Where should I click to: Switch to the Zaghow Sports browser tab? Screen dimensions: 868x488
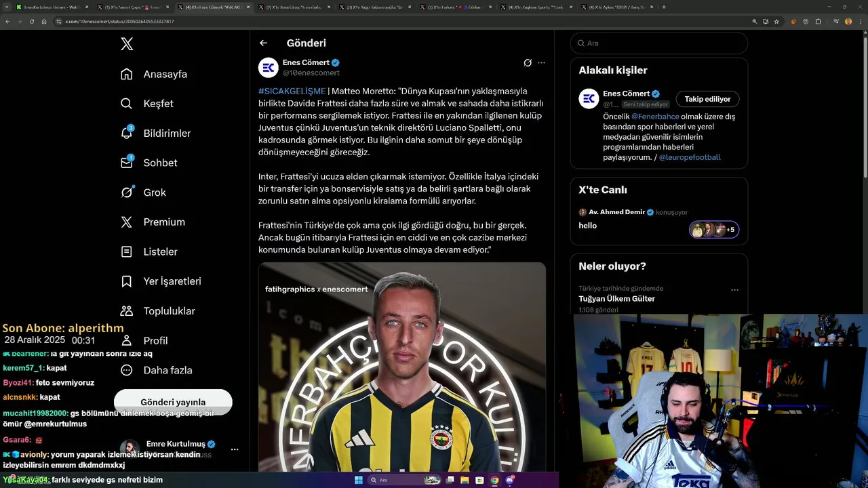(x=536, y=7)
